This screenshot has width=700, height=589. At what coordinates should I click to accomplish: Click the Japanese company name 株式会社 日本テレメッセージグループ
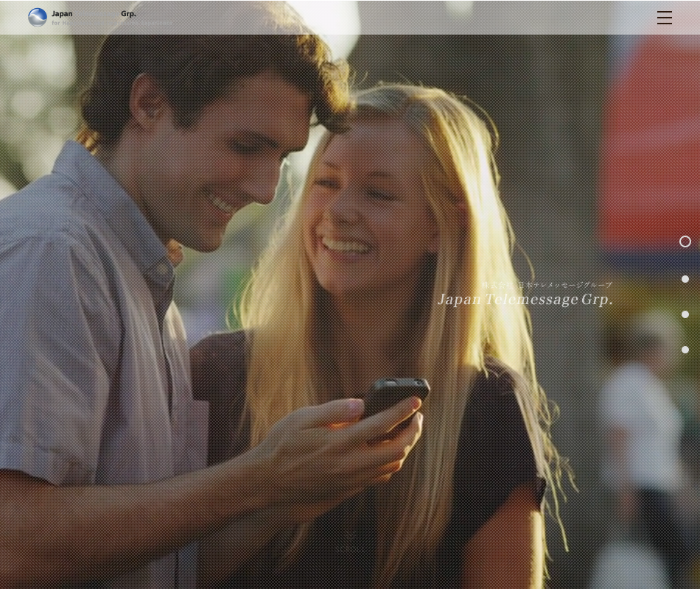pos(547,285)
